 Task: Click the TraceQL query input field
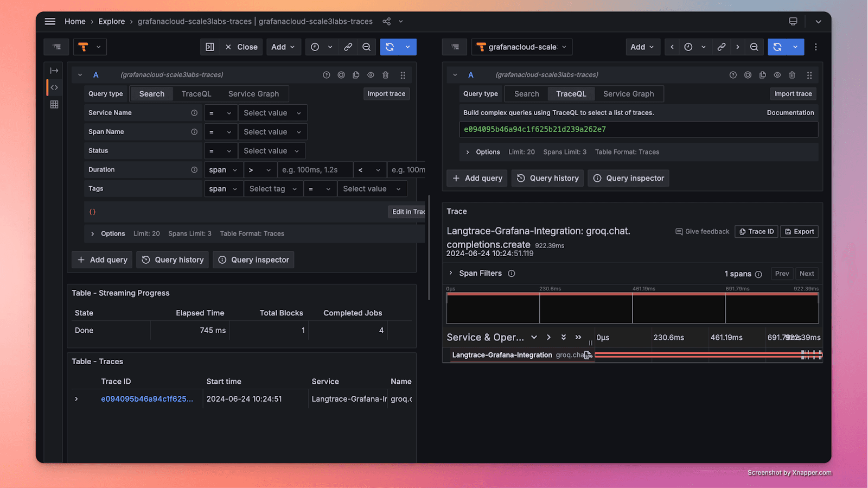639,129
